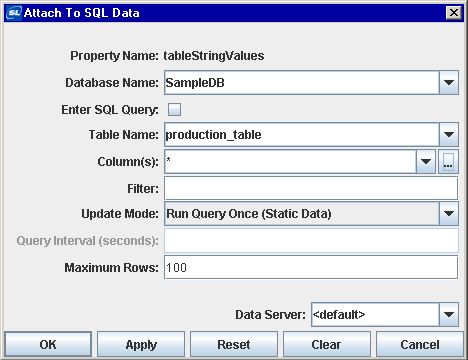Click the Apply button
The height and width of the screenshot is (360, 468).
pos(141,344)
